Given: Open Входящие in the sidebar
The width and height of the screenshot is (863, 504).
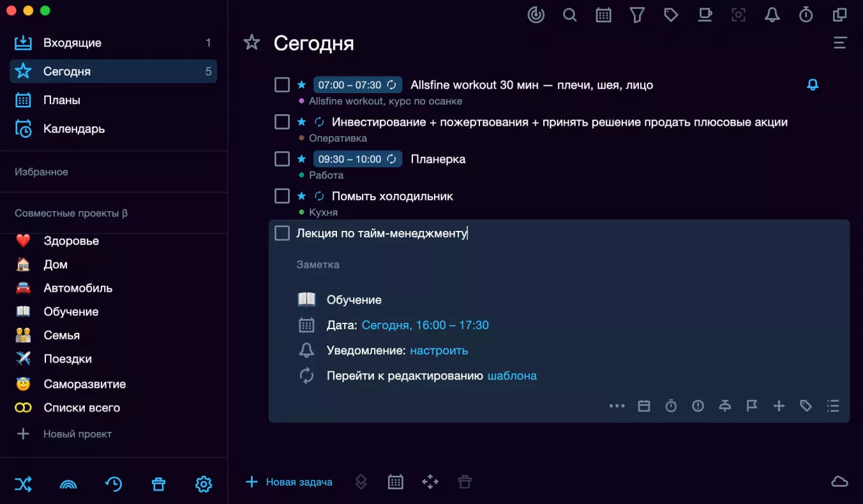Looking at the screenshot, I should point(114,43).
